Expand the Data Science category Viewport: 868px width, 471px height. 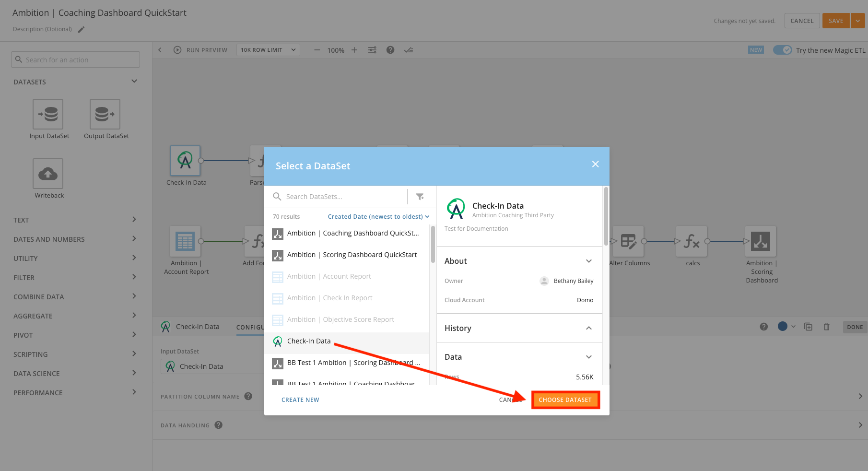pos(134,373)
